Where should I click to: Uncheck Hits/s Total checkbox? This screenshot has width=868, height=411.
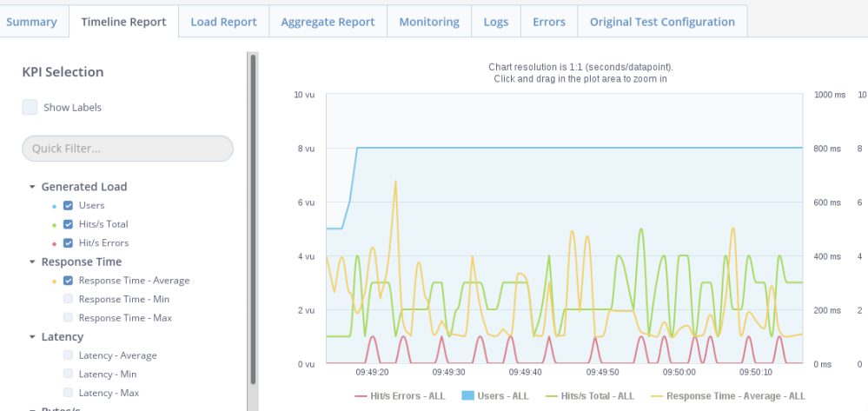coord(68,224)
